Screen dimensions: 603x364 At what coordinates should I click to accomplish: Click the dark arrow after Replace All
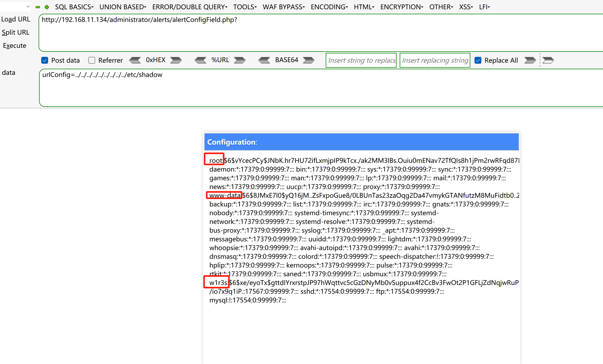click(x=530, y=60)
